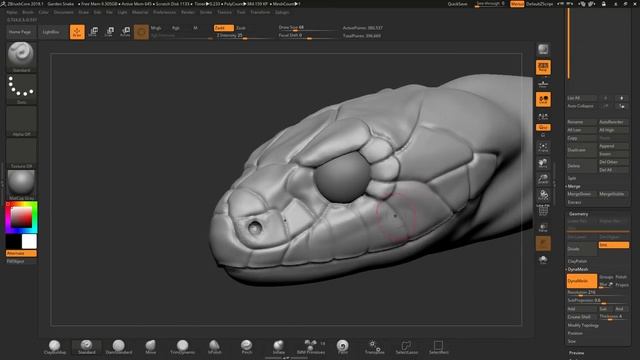The width and height of the screenshot is (640, 360).
Task: Adjust the Z Intensity slider
Action: pyautogui.click(x=244, y=36)
